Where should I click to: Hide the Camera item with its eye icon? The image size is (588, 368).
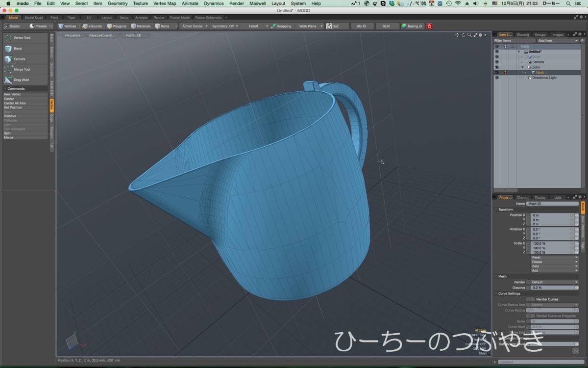(496, 62)
